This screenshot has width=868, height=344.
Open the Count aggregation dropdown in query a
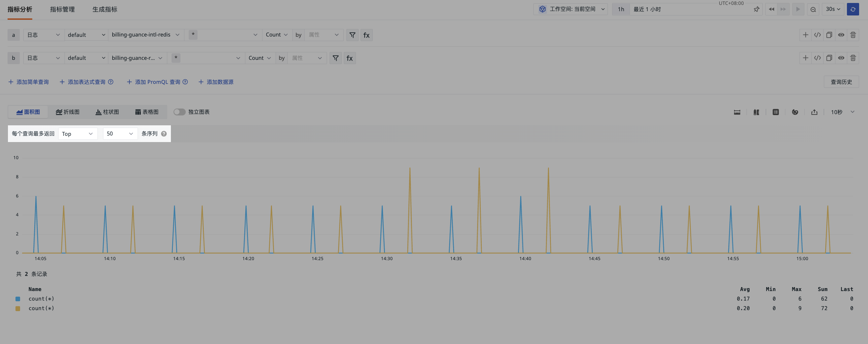(276, 35)
